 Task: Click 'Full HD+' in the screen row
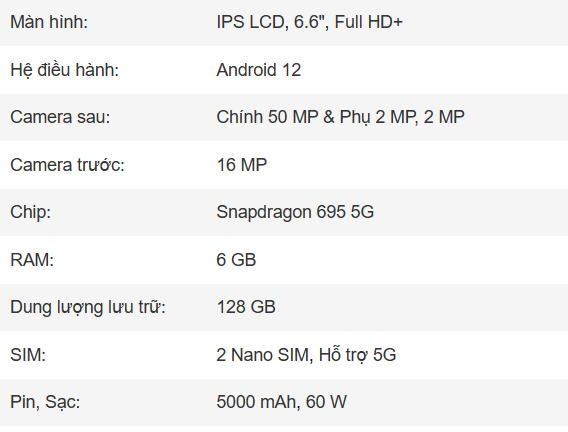[x=368, y=22]
